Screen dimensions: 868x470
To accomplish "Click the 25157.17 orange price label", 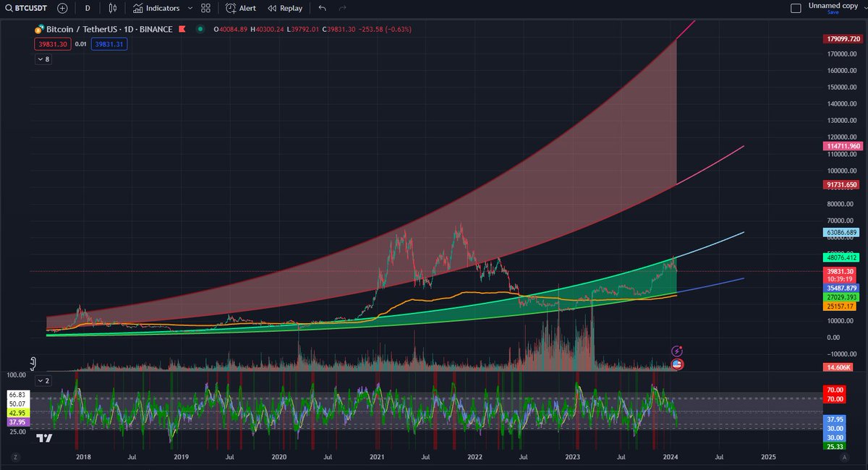I will click(x=841, y=306).
